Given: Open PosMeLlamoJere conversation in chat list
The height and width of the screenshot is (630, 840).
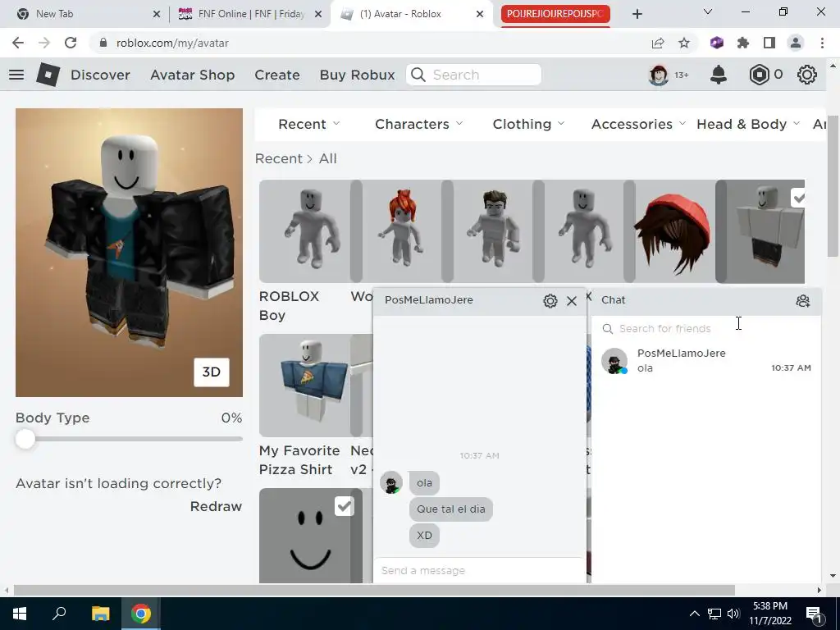Looking at the screenshot, I should point(706,361).
